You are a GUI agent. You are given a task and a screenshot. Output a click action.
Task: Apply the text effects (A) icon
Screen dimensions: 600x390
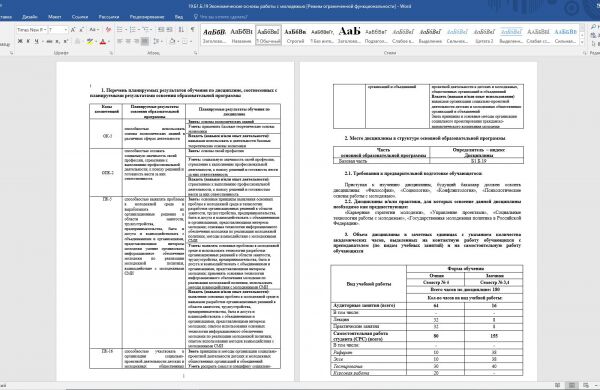78,41
